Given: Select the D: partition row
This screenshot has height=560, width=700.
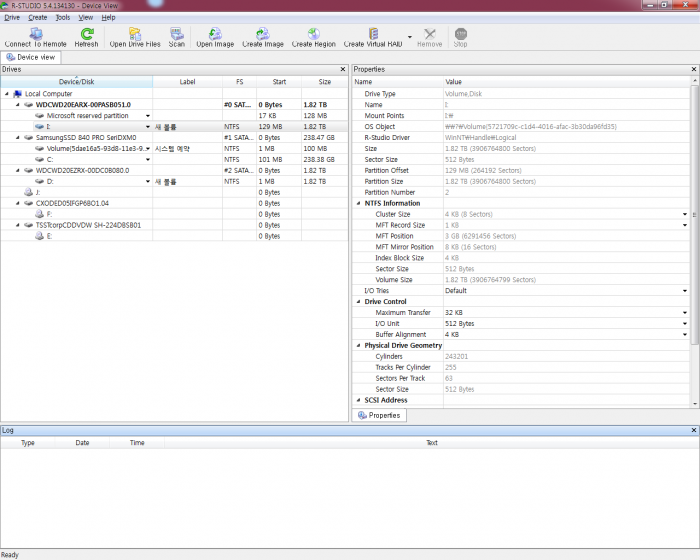Looking at the screenshot, I should click(174, 181).
